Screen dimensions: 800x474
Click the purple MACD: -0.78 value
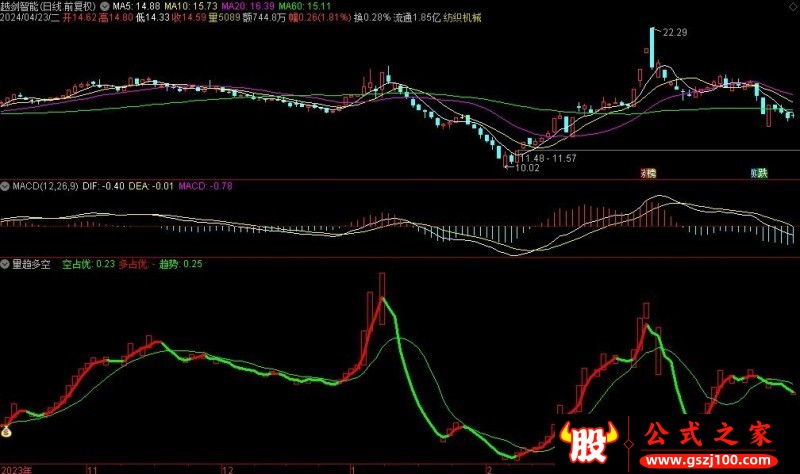205,186
